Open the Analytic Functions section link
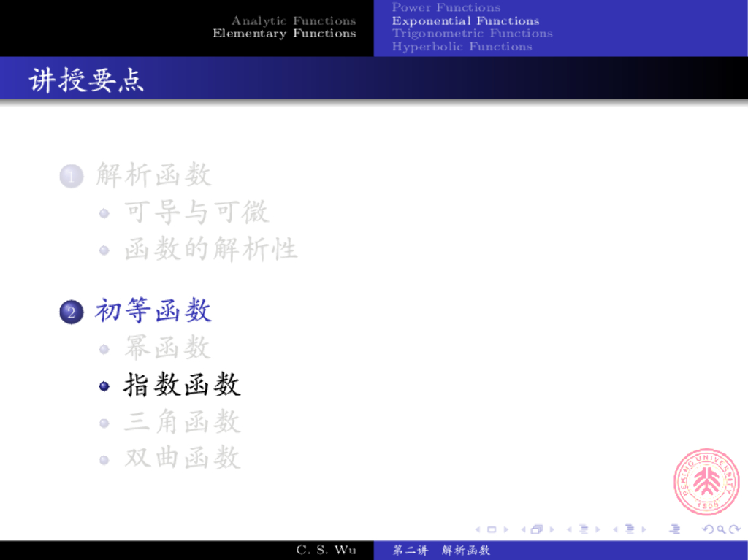 point(294,20)
